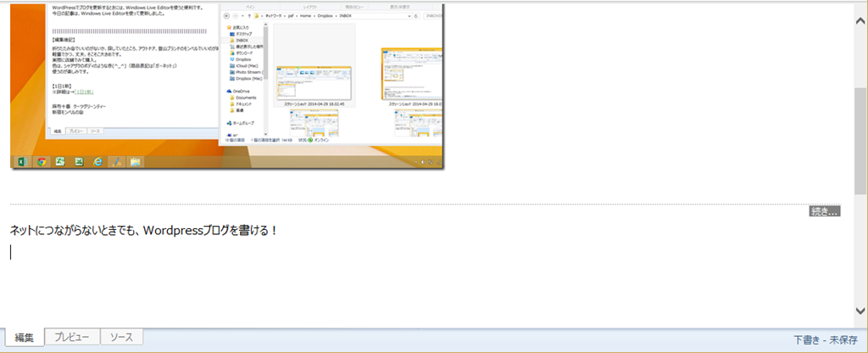Screen dimensions: 868x353
Task: Select the OneDrive cloud icon in the sidebar
Action: pyautogui.click(x=230, y=91)
